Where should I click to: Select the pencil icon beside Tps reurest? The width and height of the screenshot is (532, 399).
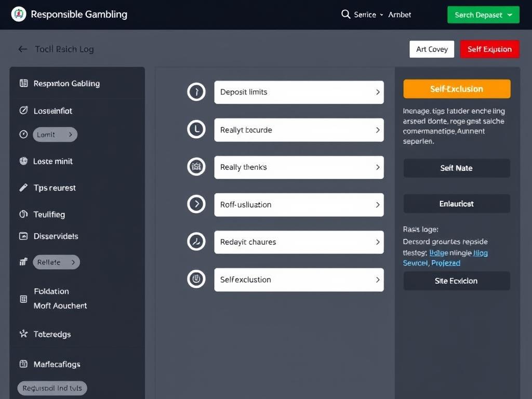click(23, 188)
